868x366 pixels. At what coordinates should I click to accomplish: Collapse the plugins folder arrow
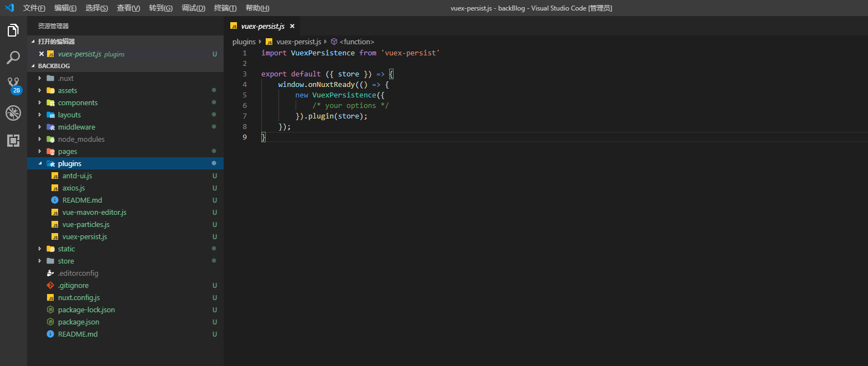40,163
